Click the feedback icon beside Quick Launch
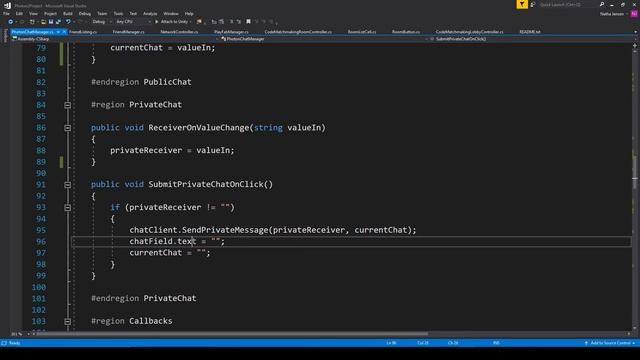 533,4
